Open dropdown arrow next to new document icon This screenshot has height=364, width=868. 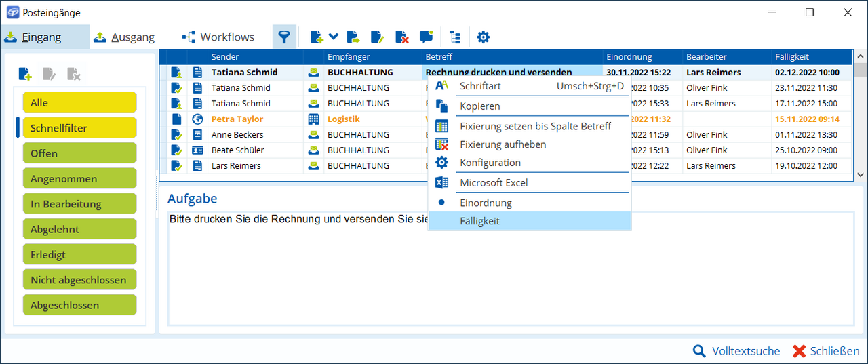click(x=334, y=37)
